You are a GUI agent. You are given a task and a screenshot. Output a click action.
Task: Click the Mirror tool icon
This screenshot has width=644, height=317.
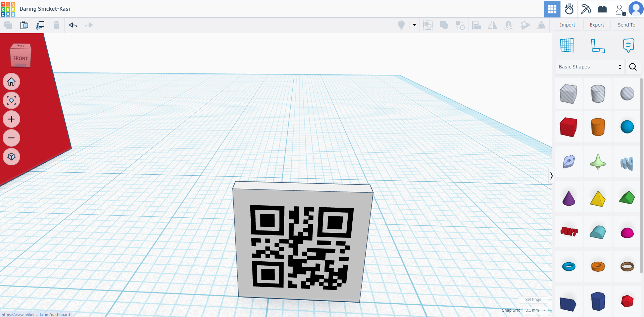493,25
